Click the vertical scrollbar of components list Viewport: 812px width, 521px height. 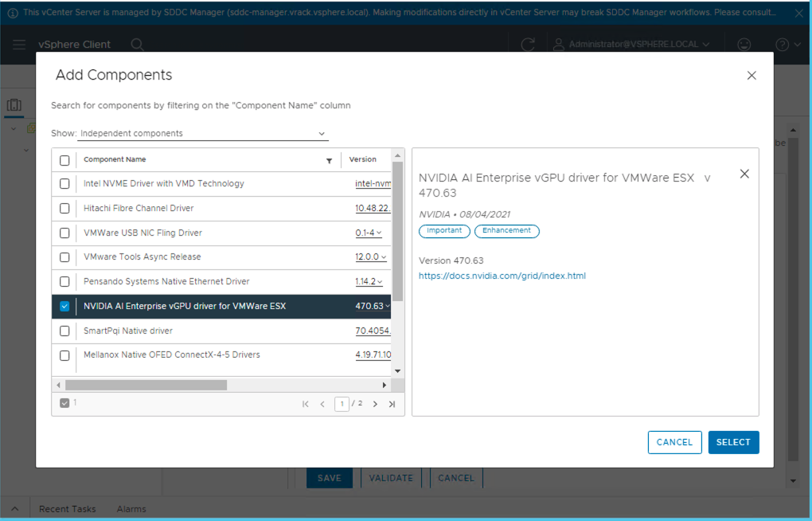(398, 231)
